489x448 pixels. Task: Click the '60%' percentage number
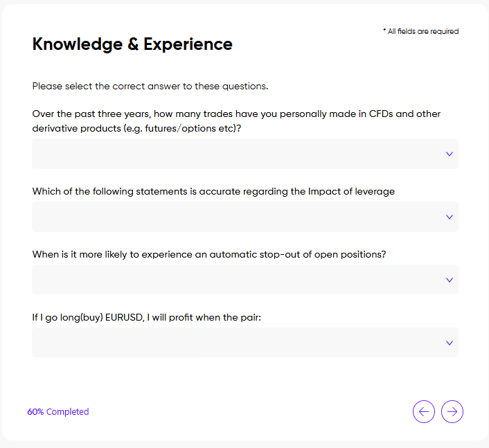[35, 411]
